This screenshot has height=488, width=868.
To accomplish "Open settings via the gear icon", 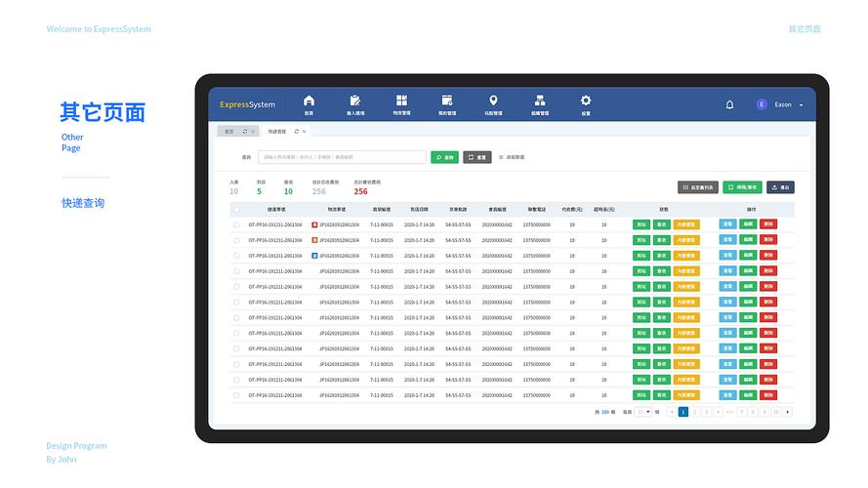I will [x=586, y=101].
